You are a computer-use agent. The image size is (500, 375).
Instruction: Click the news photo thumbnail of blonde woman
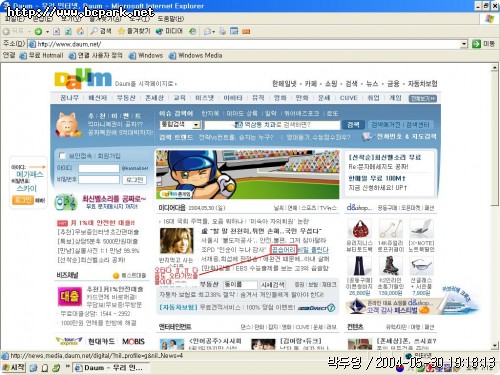(177, 241)
